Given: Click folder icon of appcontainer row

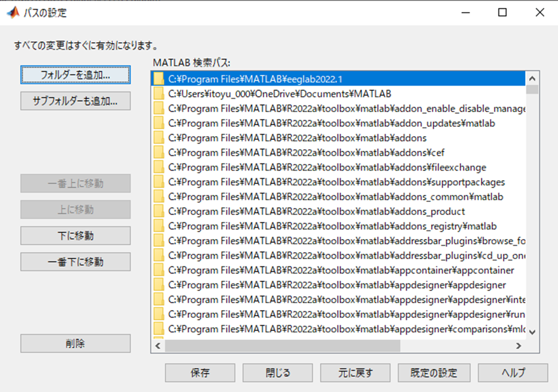Looking at the screenshot, I should point(159,270).
